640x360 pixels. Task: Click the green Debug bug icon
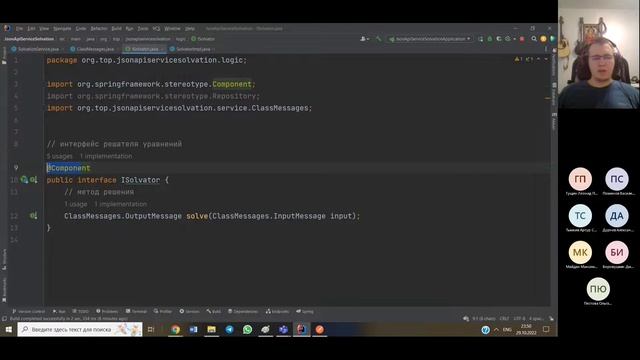coord(490,39)
